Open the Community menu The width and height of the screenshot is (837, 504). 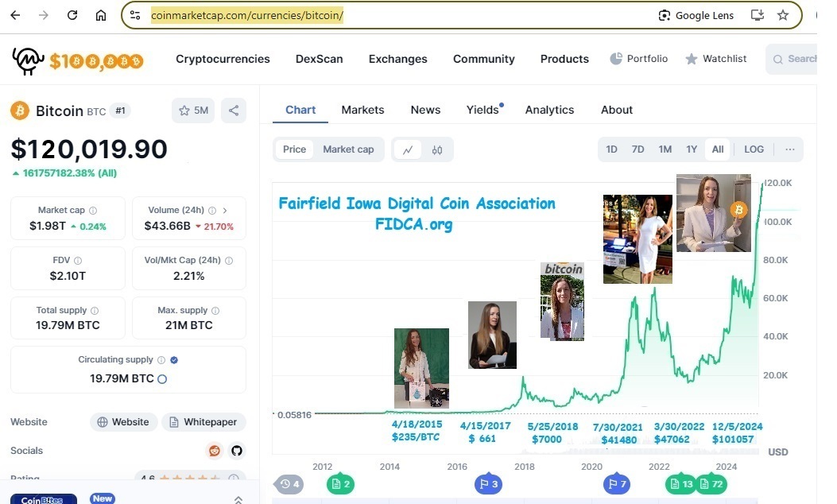(x=483, y=59)
